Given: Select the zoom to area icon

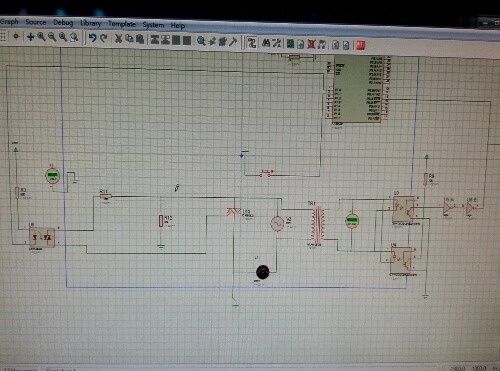Looking at the screenshot, I should click(74, 37).
